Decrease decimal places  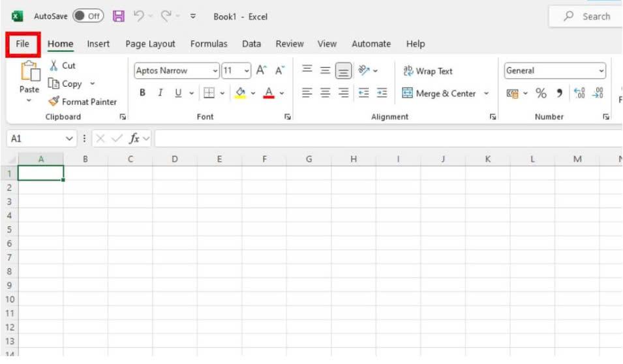click(x=598, y=93)
